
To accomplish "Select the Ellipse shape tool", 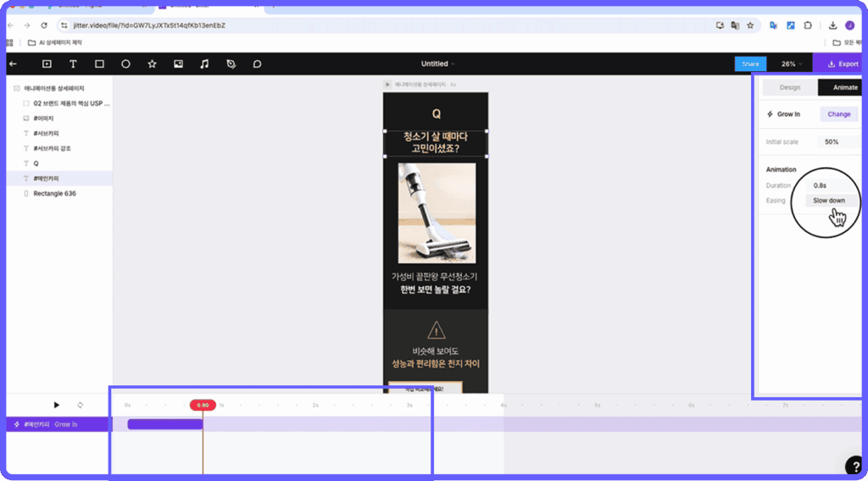I will point(125,64).
